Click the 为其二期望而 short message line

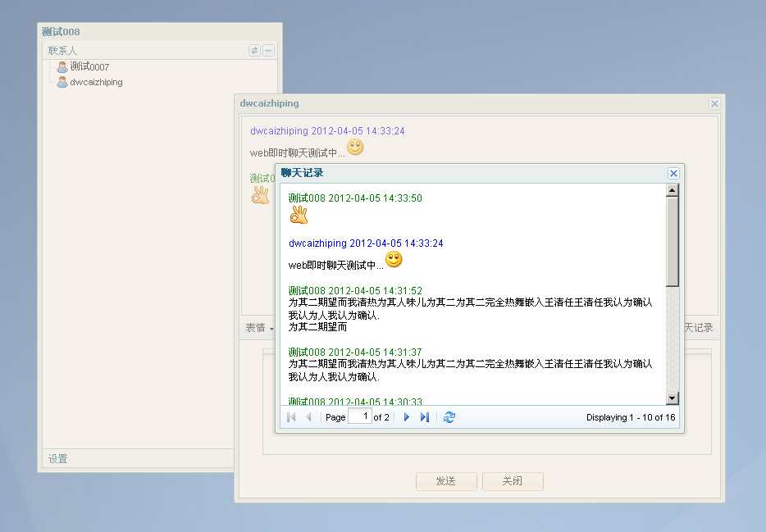click(x=317, y=327)
